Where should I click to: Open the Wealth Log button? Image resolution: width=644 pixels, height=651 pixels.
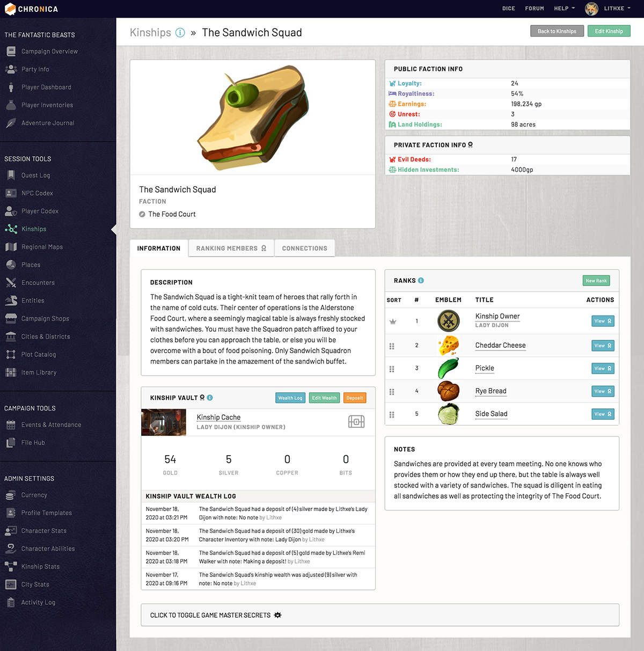click(x=290, y=398)
